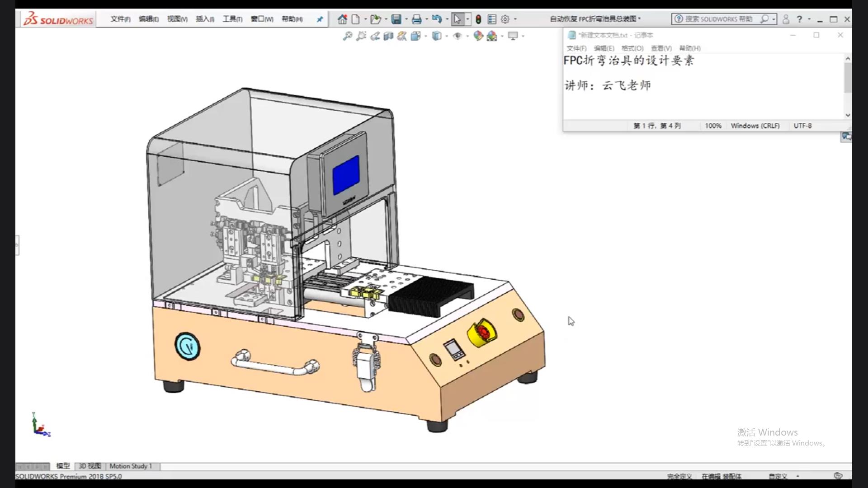Screen dimensions: 868x488
Task: Open SOLIDWORKS 窗口(W) menu
Action: click(262, 19)
